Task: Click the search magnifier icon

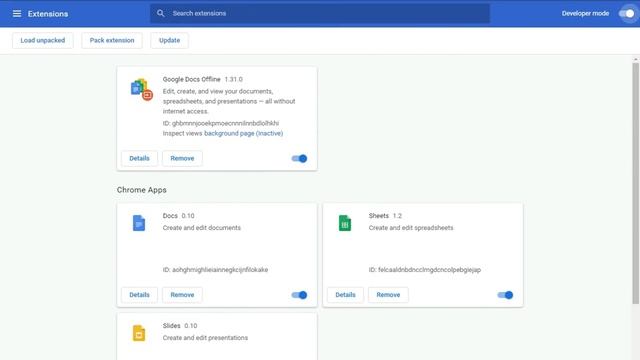Action: coord(160,13)
